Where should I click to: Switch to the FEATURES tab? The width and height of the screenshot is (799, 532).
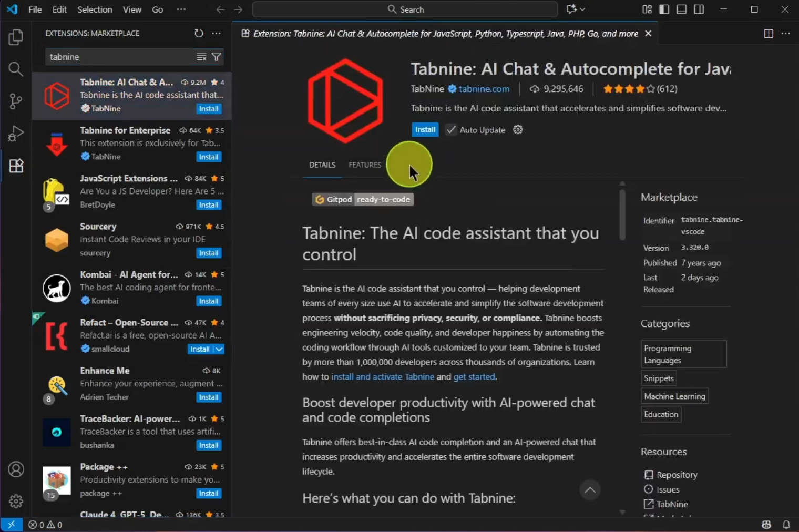[365, 165]
